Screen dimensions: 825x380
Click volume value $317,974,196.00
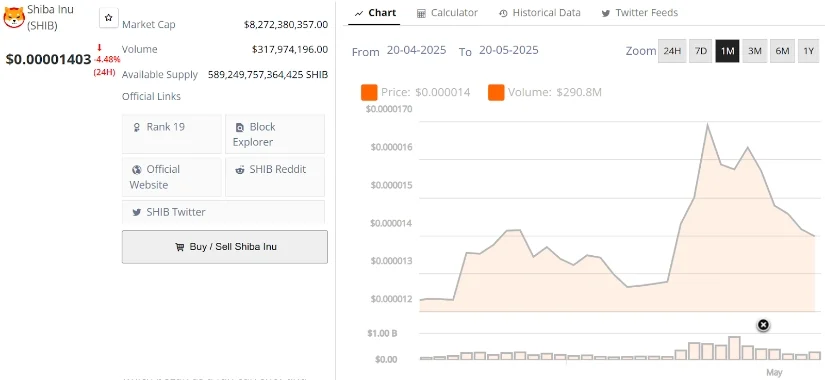pos(290,49)
